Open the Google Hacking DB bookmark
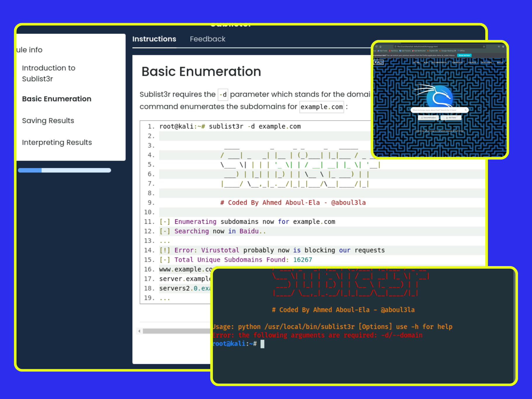 pyautogui.click(x=448, y=51)
